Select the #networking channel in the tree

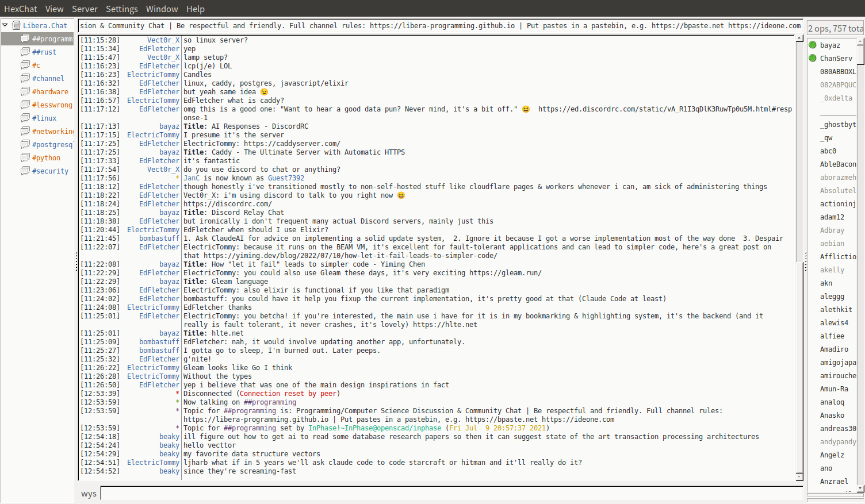[52, 131]
